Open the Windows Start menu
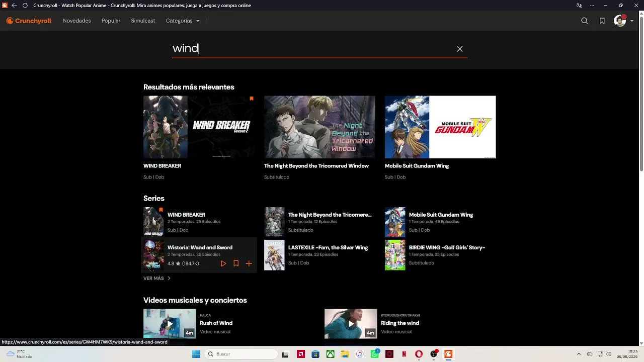This screenshot has width=644, height=362. [196, 354]
